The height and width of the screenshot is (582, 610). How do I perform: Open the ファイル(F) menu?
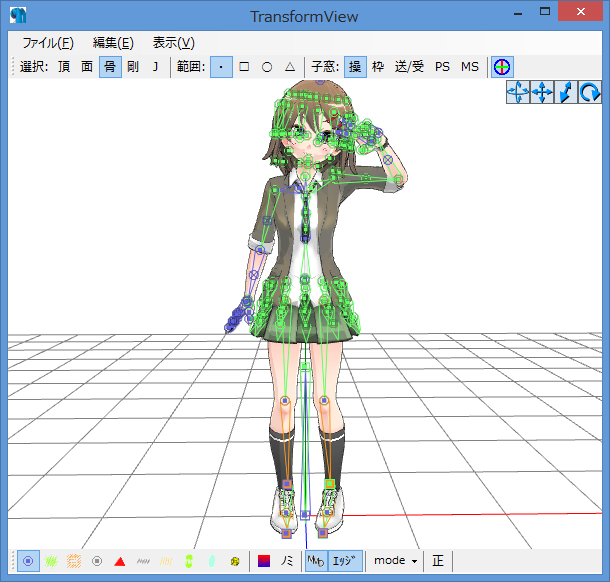click(47, 43)
